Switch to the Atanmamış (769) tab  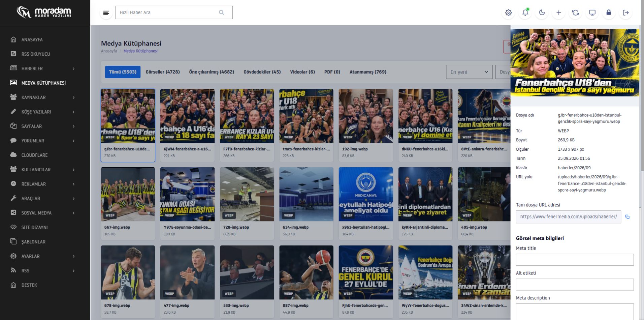(368, 72)
